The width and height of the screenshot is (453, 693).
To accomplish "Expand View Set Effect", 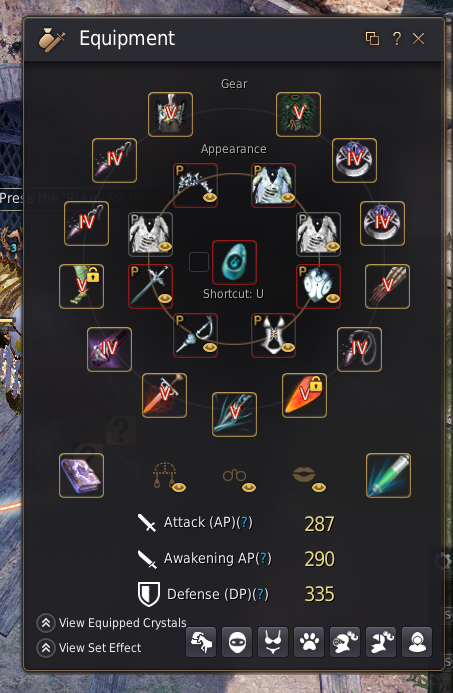I will pyautogui.click(x=89, y=647).
